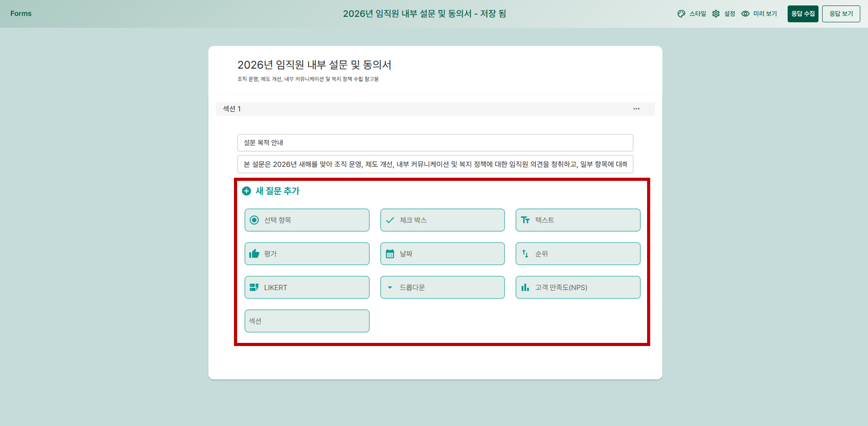Add a 체크 박스 question
868x426 pixels.
click(442, 220)
